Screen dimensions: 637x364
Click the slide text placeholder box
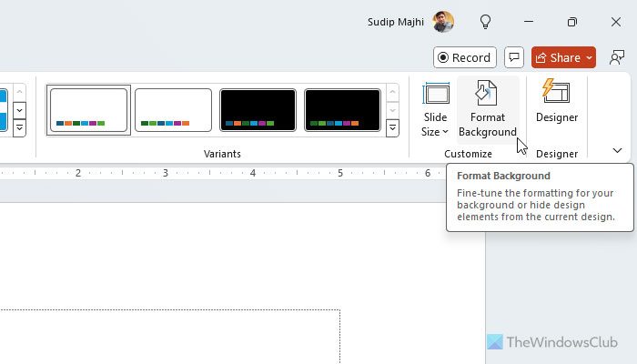[x=170, y=337]
